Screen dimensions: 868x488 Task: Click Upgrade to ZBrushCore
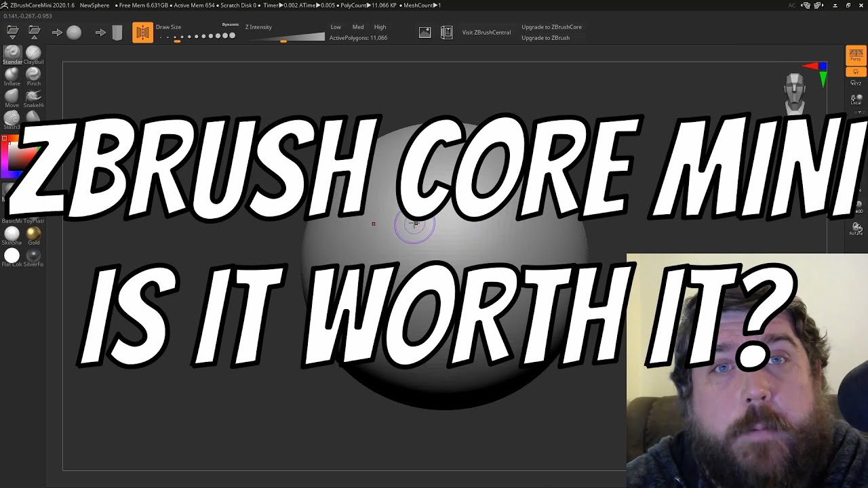coord(551,27)
